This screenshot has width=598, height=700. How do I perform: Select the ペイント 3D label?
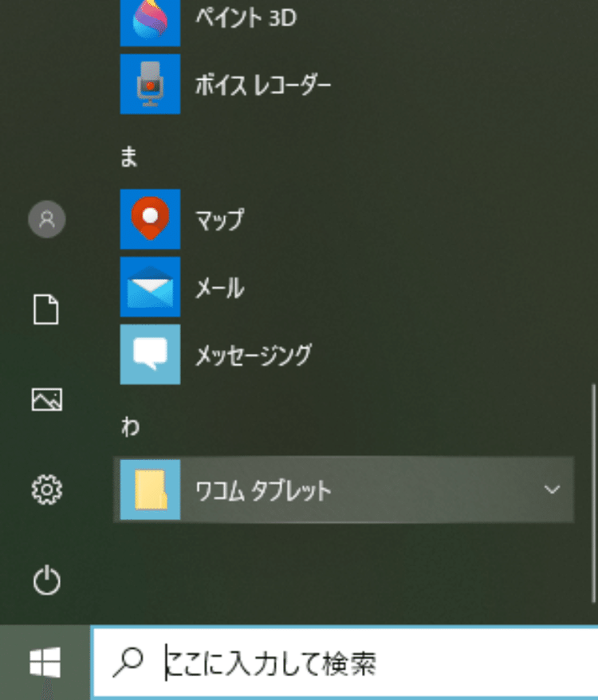[x=246, y=18]
